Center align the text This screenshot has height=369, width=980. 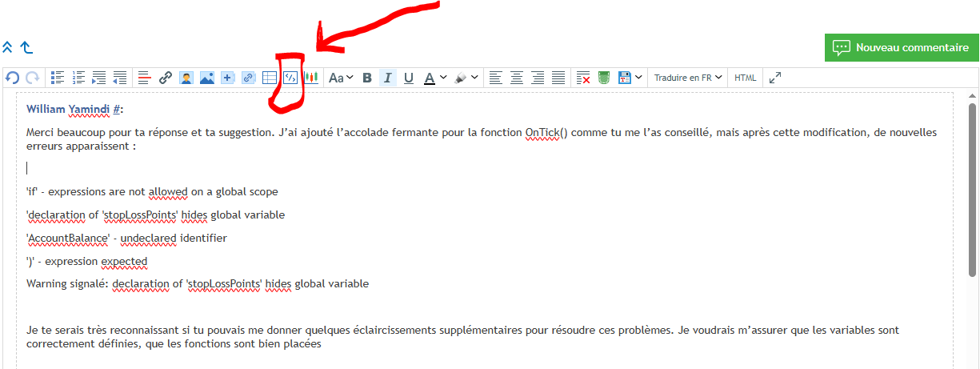518,78
